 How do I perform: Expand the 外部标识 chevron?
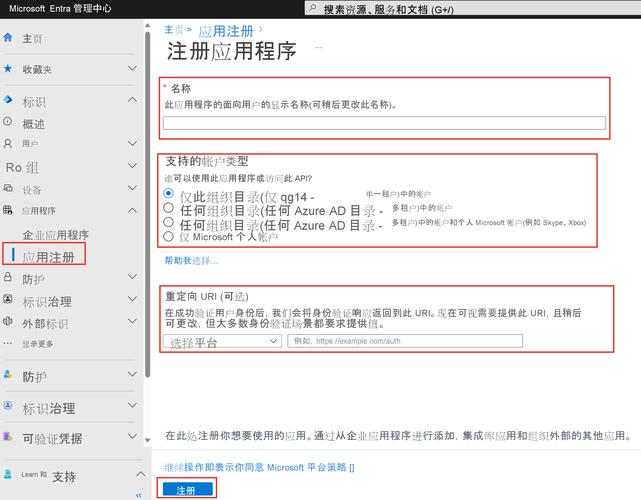(x=132, y=321)
